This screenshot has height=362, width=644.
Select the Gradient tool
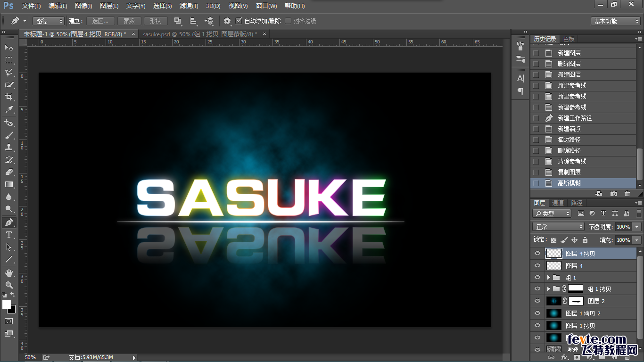(x=9, y=184)
